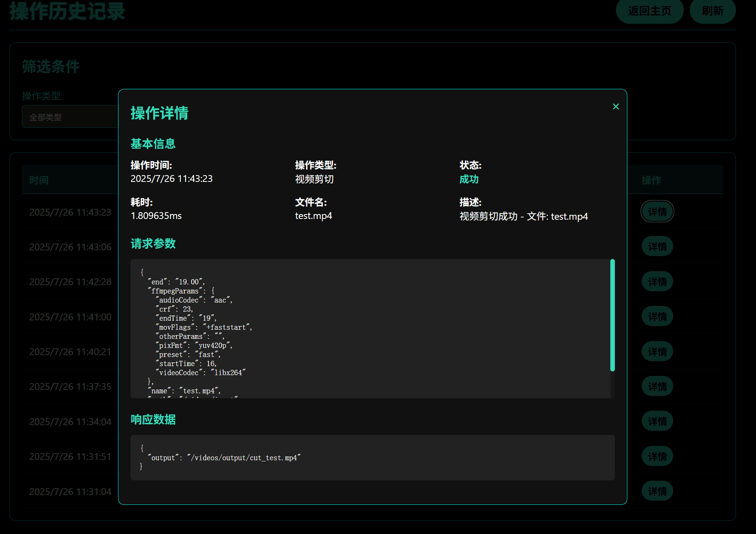Click the 2025/7/26 11:37:35 time cell
Screen dimensions: 756x534
[70, 387]
